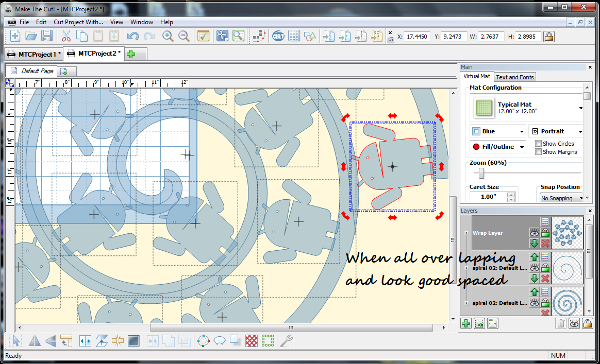Image resolution: width=600 pixels, height=364 pixels.
Task: Open the Portrait orientation dropdown
Action: 556,131
